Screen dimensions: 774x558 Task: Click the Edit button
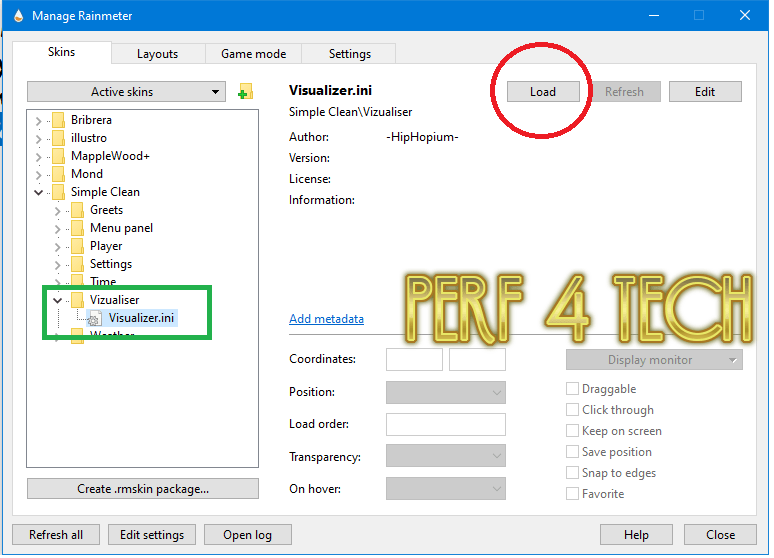[x=705, y=92]
